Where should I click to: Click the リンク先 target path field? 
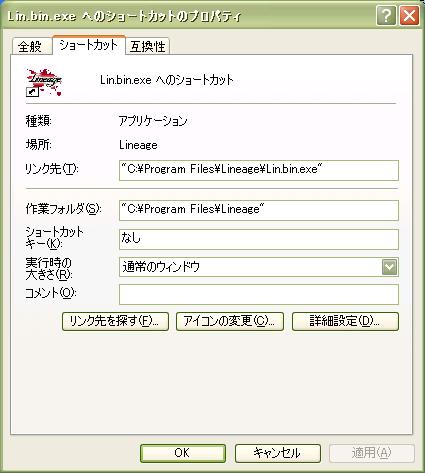pos(259,170)
